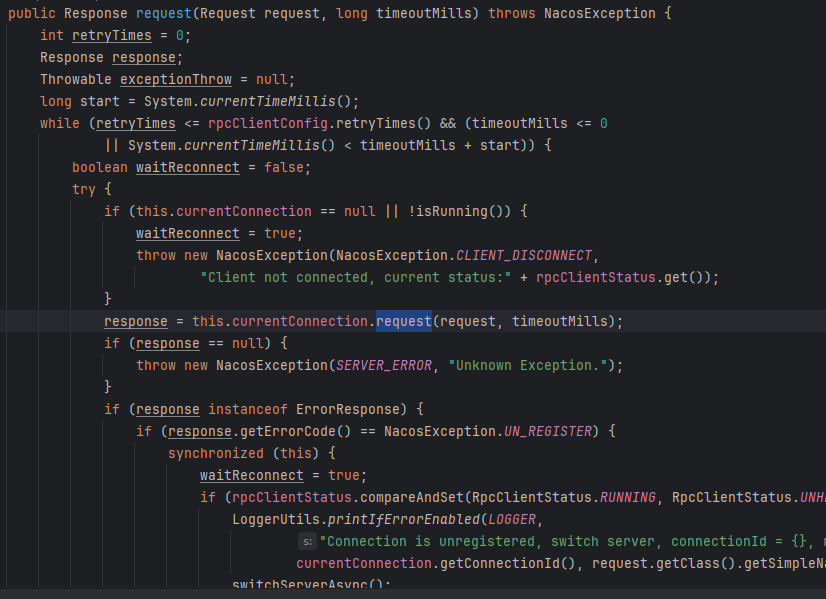This screenshot has height=599, width=826.
Task: Click currentConnection in the null check
Action: tap(244, 211)
